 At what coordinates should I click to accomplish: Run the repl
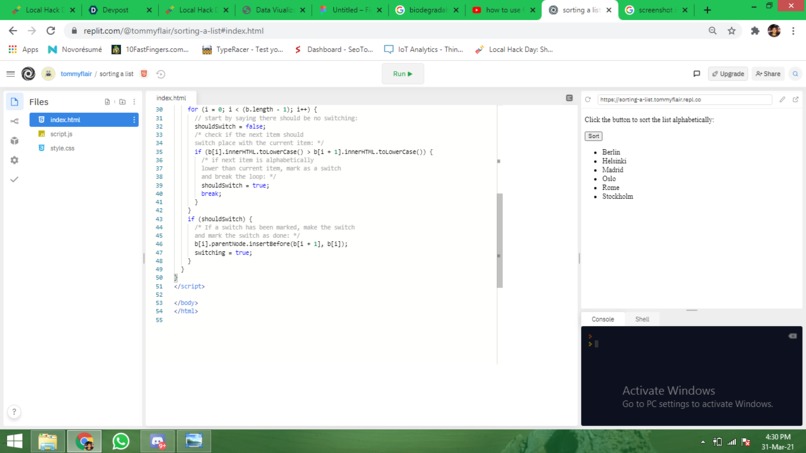pyautogui.click(x=402, y=74)
